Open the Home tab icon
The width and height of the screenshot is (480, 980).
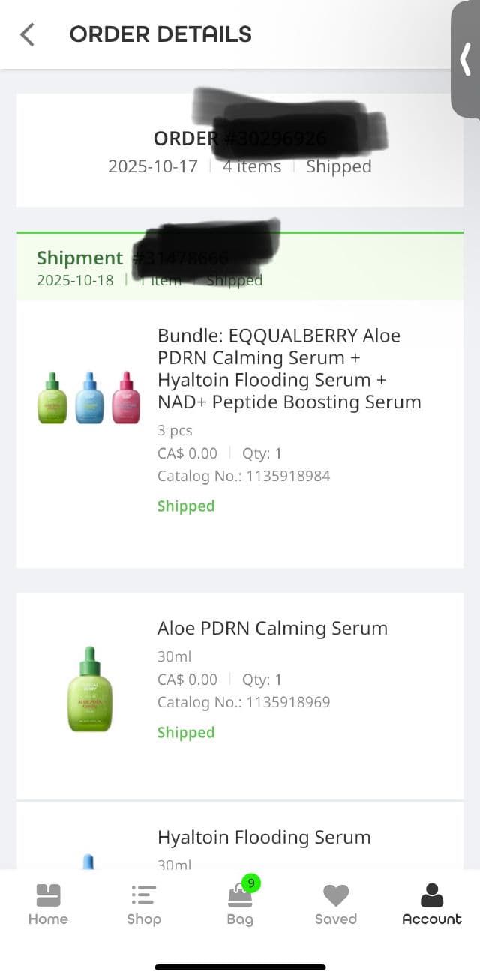[48, 895]
